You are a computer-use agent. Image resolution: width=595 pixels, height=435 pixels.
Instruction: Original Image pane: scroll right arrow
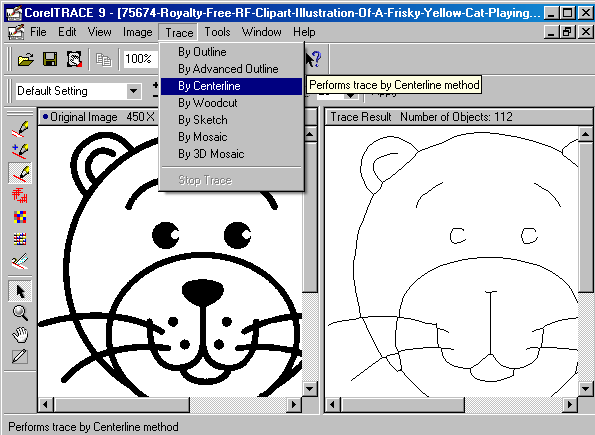[294, 405]
